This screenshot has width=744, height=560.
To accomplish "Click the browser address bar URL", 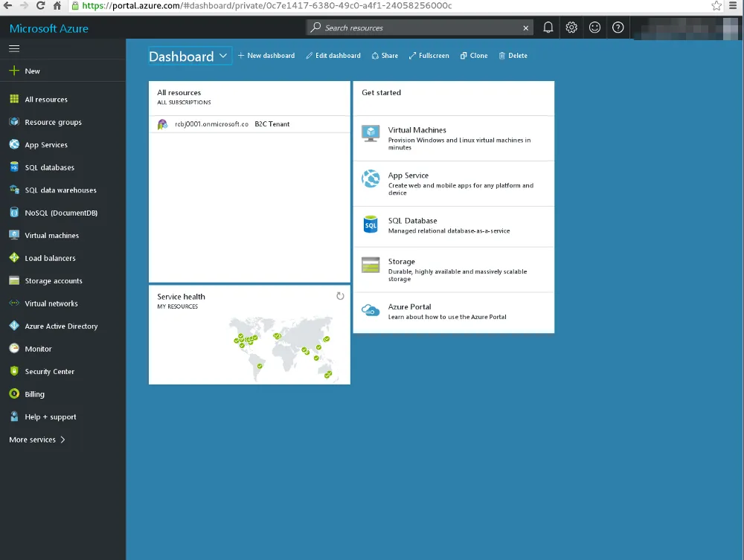I will (266, 6).
